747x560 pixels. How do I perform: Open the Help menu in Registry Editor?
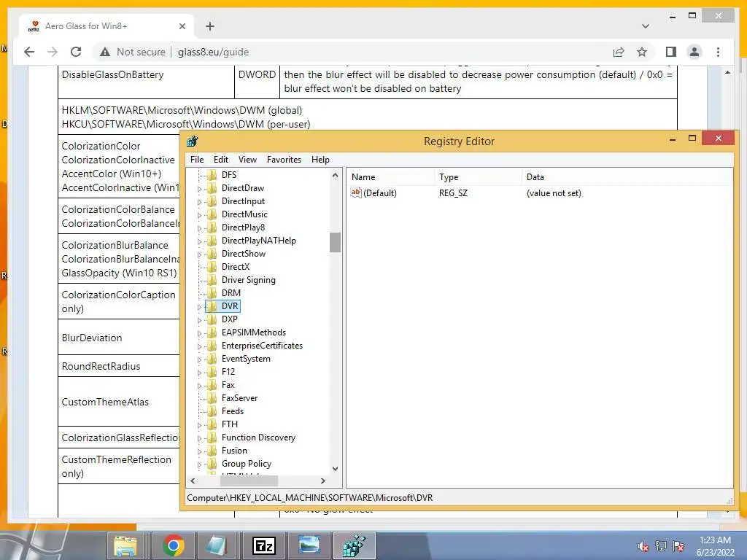tap(320, 160)
